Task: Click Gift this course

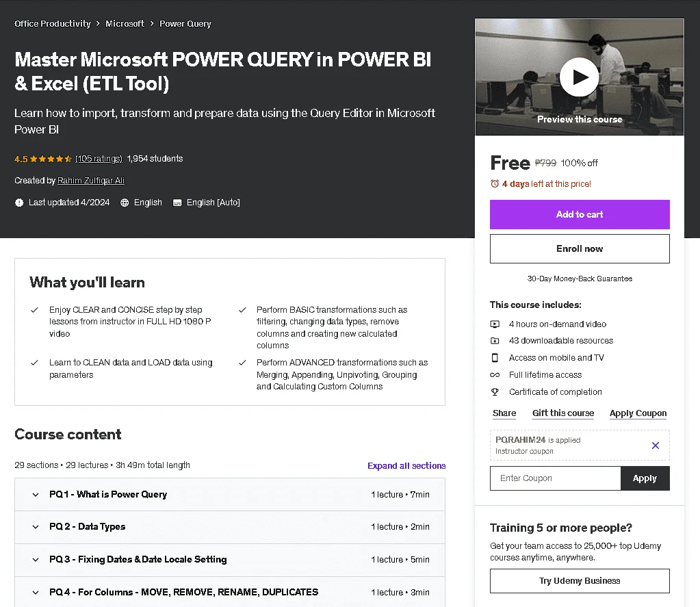Action: [563, 413]
